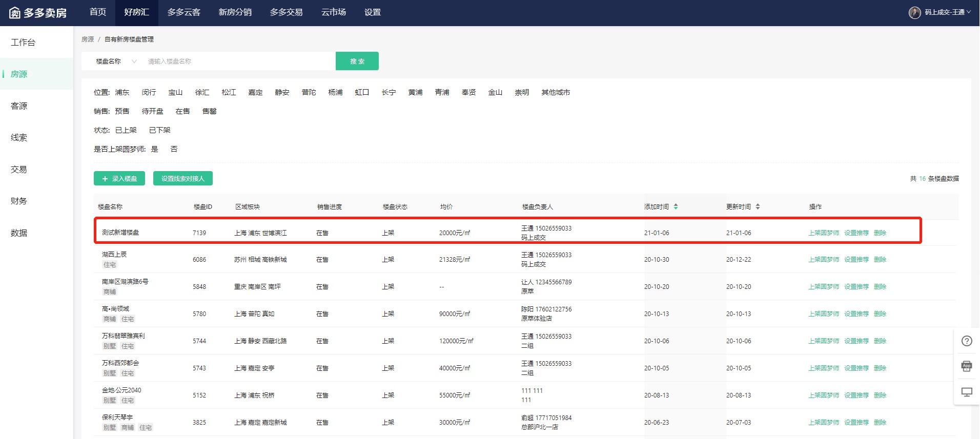
Task: Click the 搜索 button
Action: click(357, 61)
